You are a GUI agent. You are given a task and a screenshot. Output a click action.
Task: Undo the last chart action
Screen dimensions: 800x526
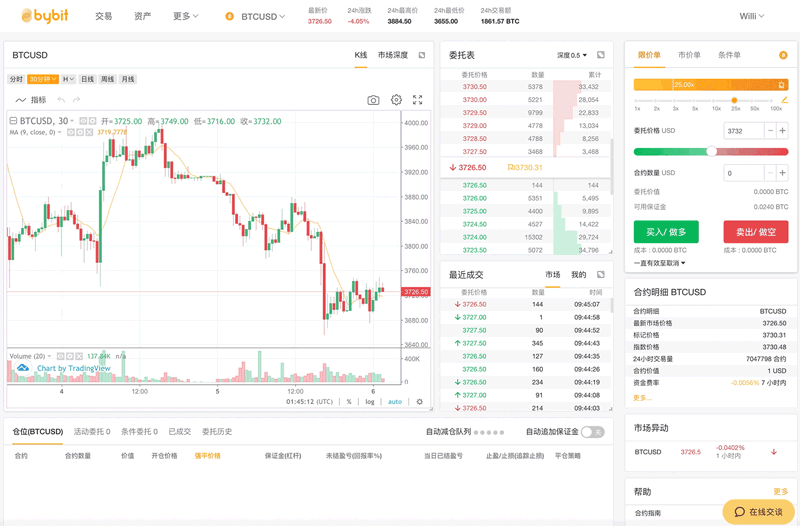61,100
